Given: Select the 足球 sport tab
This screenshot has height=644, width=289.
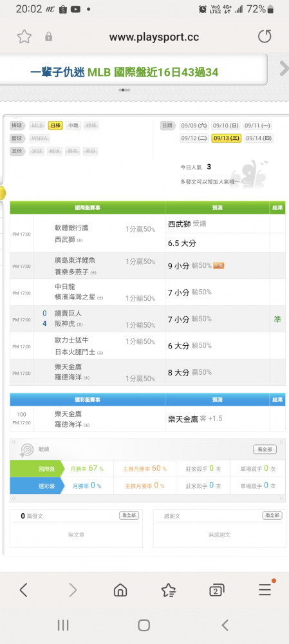Looking at the screenshot, I should coord(38,151).
